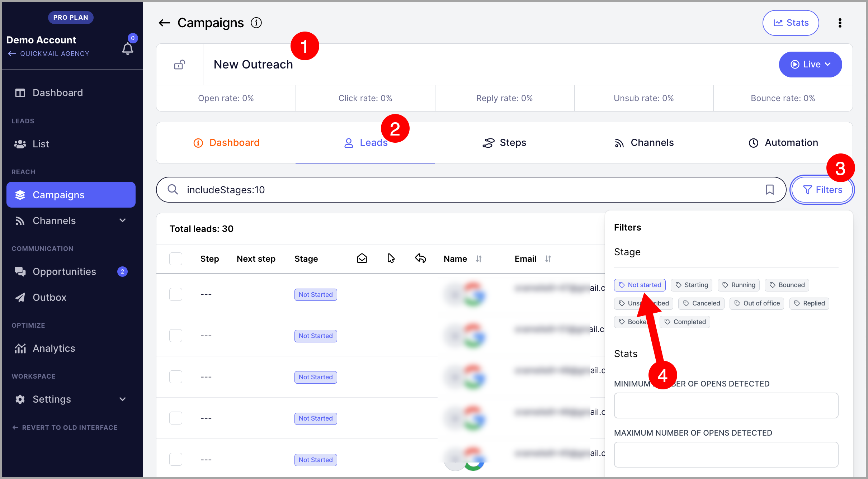Click the Opportunities count badge 2
This screenshot has height=479, width=868.
coord(122,272)
